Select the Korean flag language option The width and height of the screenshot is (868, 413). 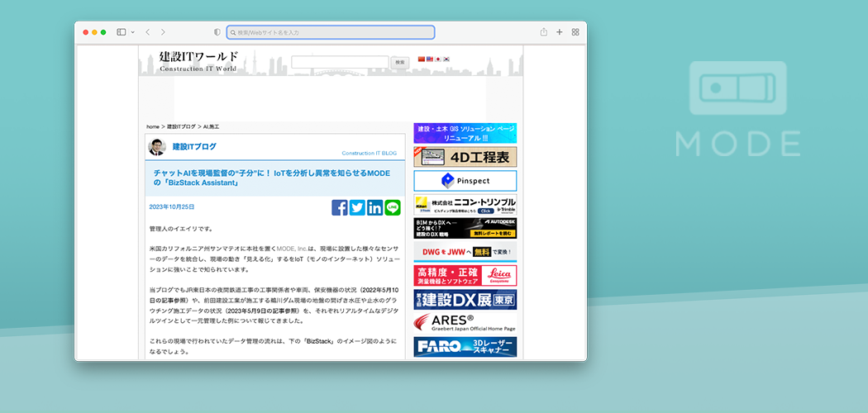click(x=446, y=59)
